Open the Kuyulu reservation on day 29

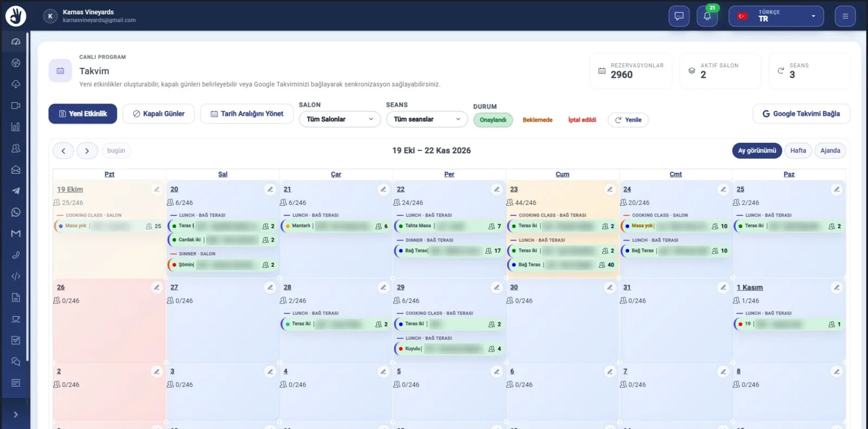450,349
